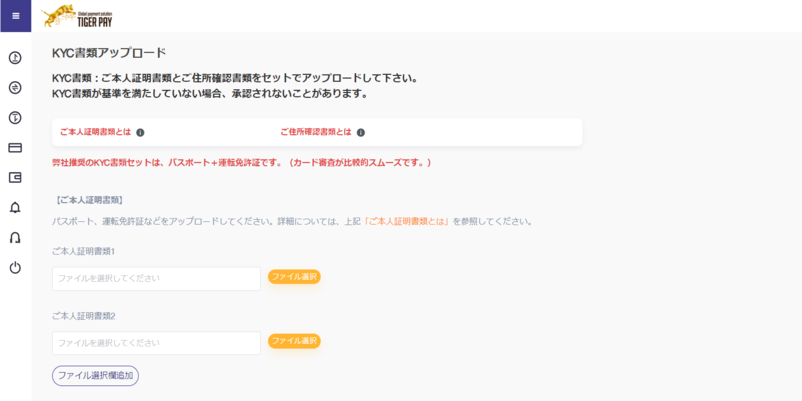
Task: Click info icon beside ご住所確認書類とは
Action: (x=361, y=132)
